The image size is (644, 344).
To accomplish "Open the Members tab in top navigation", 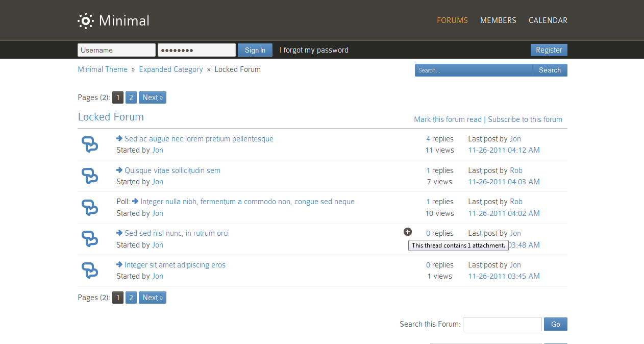I will tap(498, 20).
